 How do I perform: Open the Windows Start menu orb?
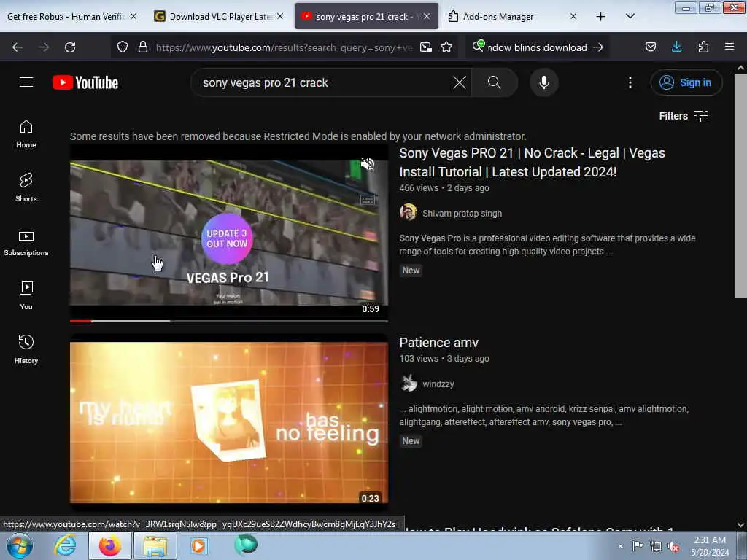click(x=20, y=545)
